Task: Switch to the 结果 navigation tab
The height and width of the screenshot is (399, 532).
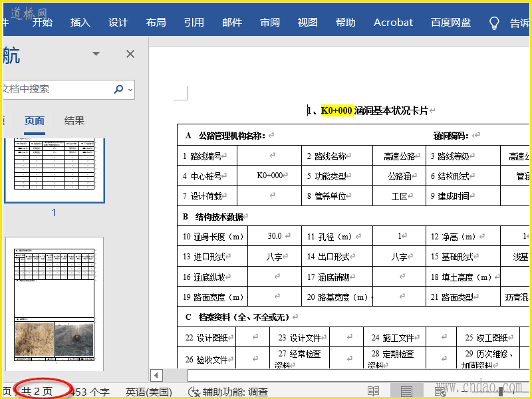Action: point(74,121)
